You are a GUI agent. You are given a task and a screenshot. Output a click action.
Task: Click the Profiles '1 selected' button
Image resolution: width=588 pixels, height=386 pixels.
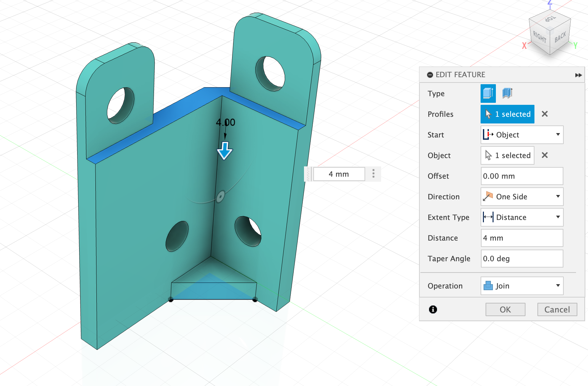507,114
